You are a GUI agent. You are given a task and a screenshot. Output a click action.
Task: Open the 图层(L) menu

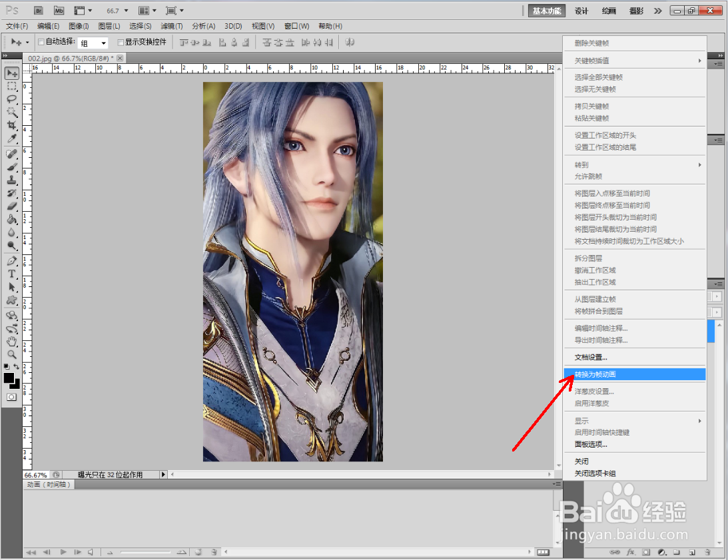109,26
